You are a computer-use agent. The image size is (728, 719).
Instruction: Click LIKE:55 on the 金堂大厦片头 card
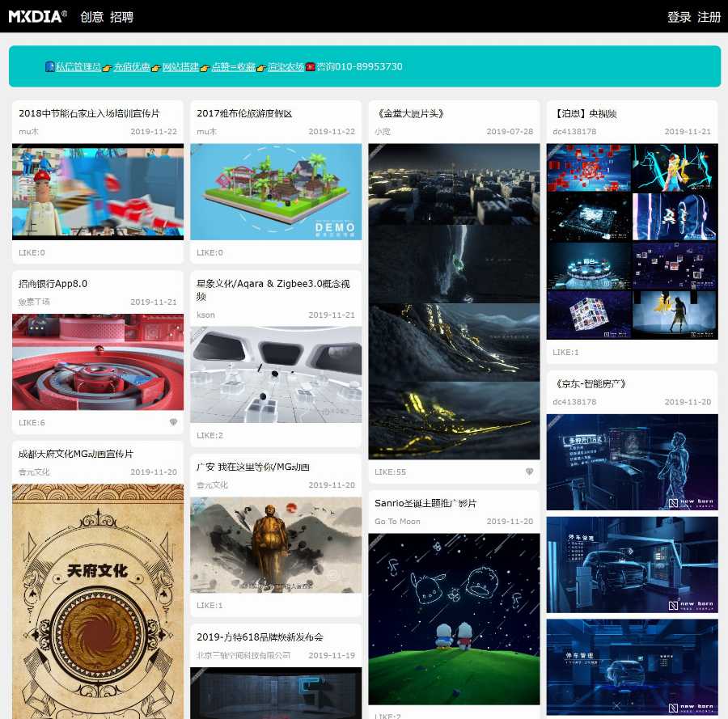coord(391,472)
